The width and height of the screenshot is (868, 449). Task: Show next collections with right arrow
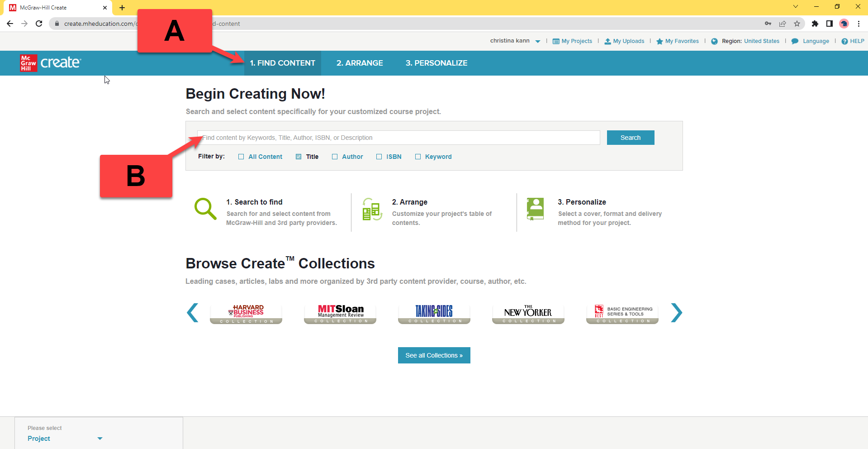676,313
